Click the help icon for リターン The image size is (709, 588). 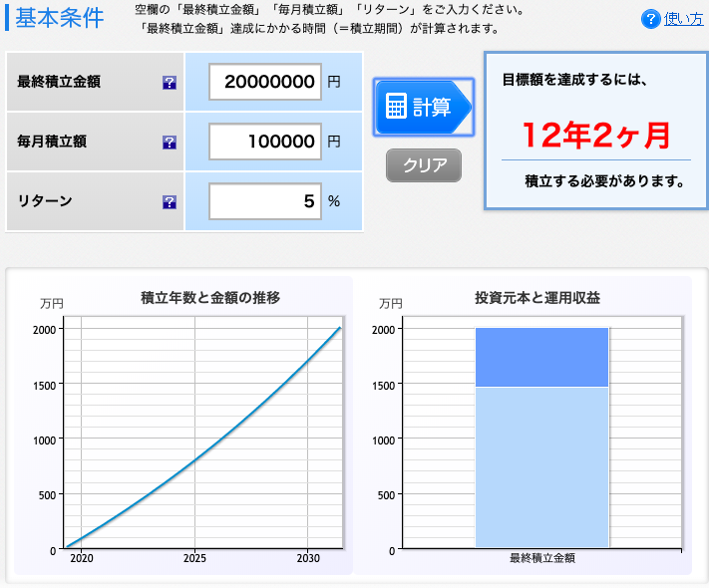click(x=169, y=202)
